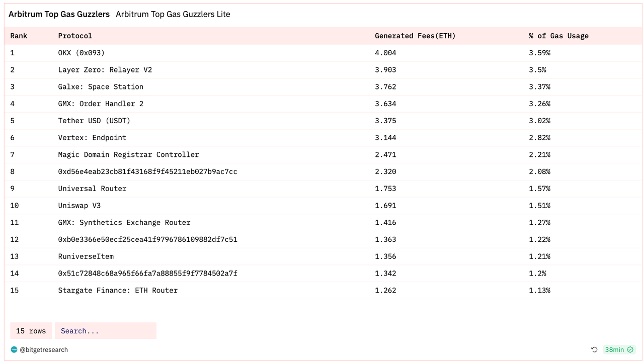
Task: Select the Uniswap V3 cell
Action: pos(79,206)
